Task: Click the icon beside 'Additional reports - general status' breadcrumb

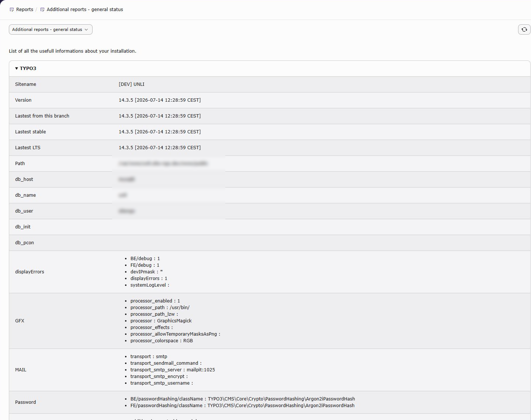Action: (x=42, y=10)
